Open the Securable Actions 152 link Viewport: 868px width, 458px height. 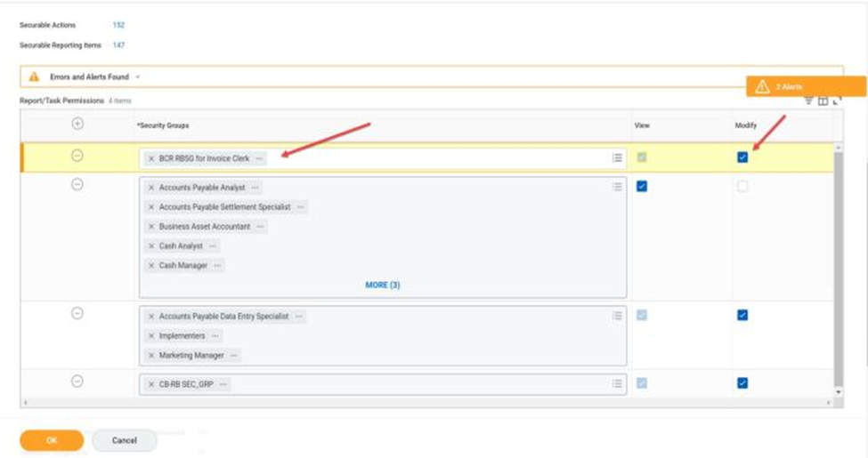point(118,25)
